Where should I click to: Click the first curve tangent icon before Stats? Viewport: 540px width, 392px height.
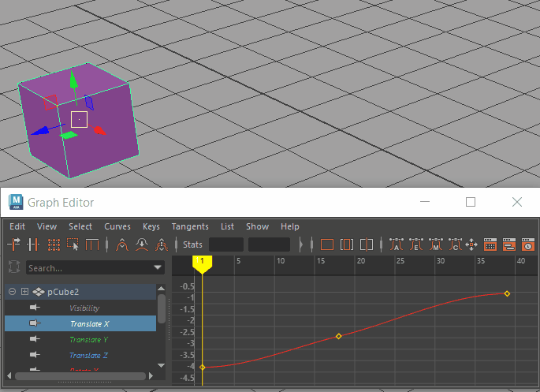coord(122,245)
